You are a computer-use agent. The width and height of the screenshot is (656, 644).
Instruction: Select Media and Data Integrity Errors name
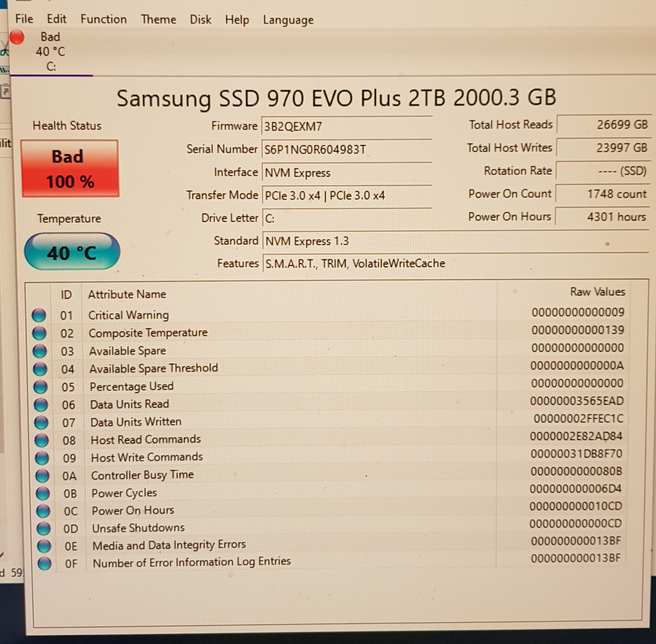coord(169,545)
